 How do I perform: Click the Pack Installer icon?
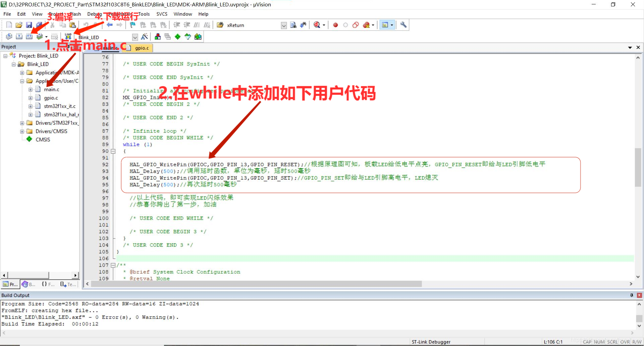tap(198, 37)
